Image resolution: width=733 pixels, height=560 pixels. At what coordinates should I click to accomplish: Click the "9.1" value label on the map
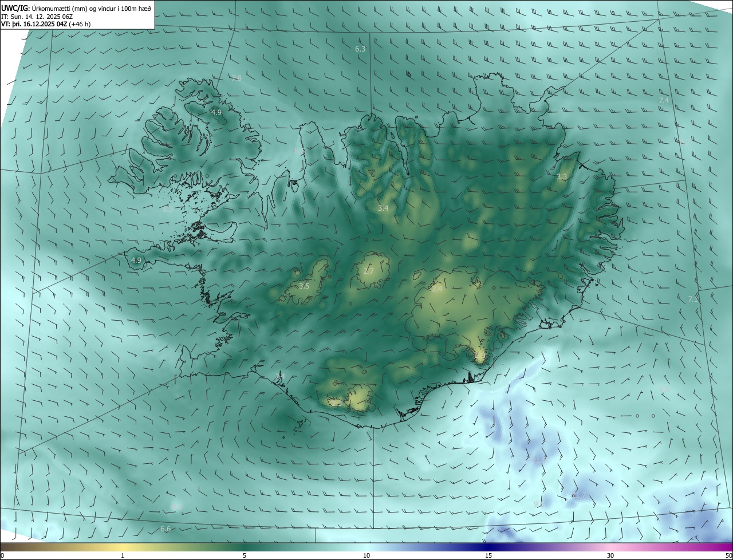tap(539, 504)
